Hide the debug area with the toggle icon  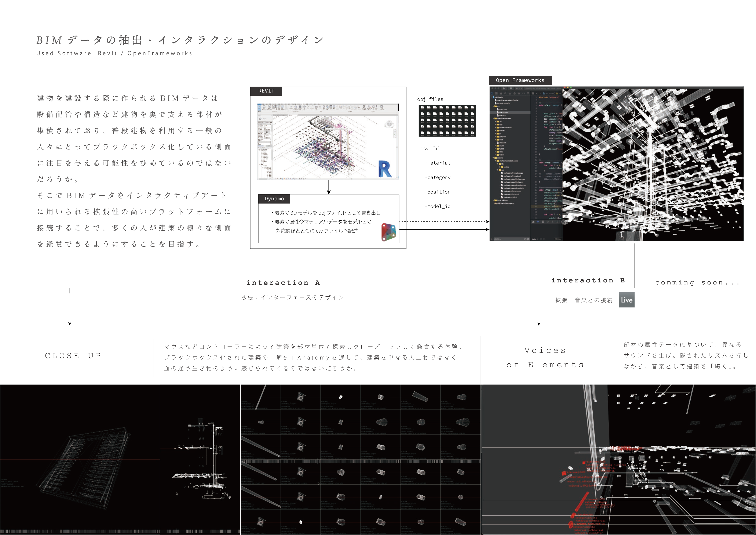533,222
